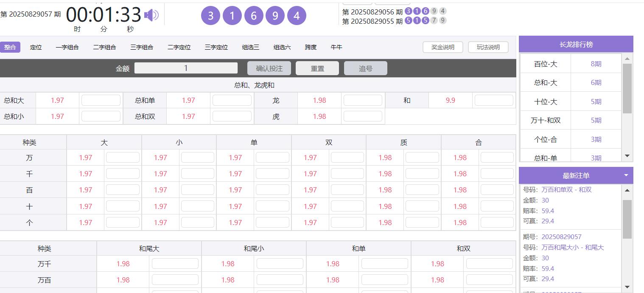Click the large purple ball numbered 3

point(210,16)
